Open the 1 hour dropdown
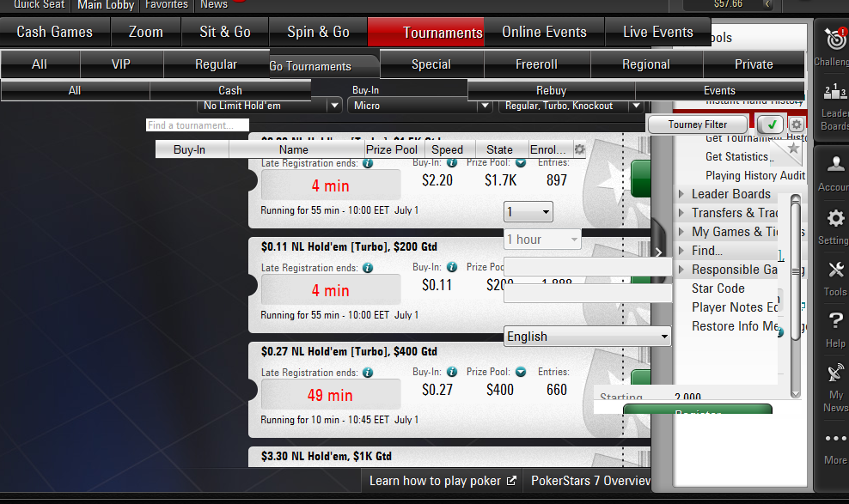849x504 pixels. pos(542,239)
